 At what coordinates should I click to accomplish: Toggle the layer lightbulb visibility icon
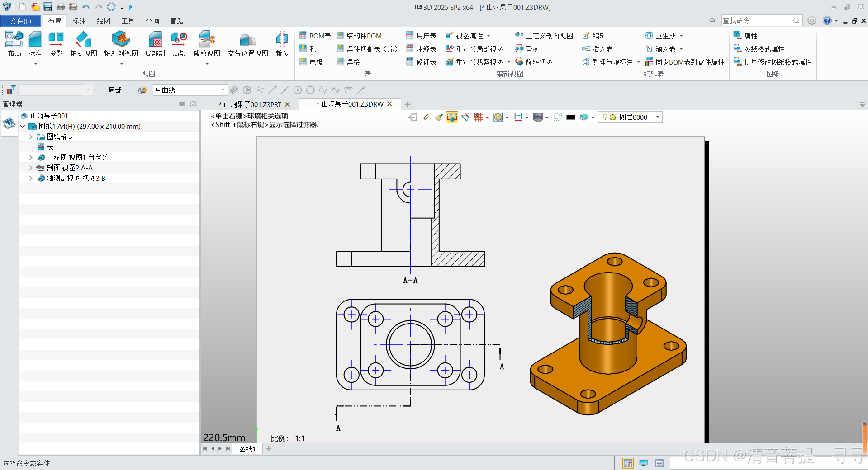pos(605,117)
